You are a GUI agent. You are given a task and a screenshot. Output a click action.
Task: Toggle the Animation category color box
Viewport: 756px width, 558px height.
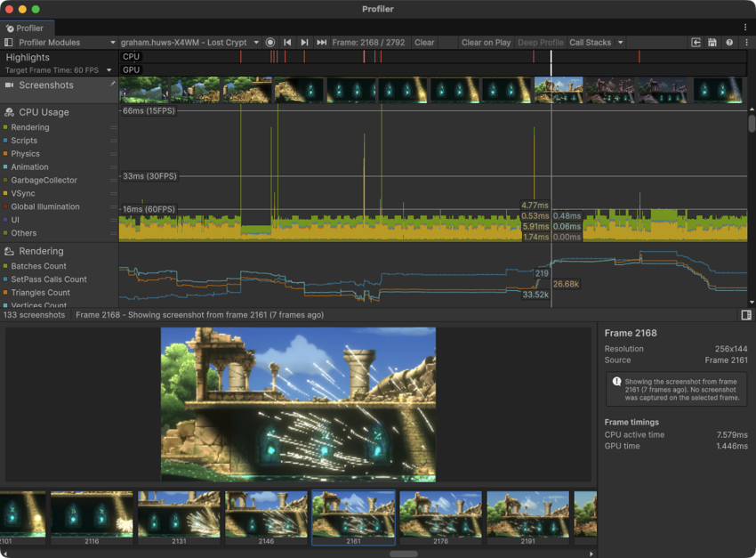5,167
